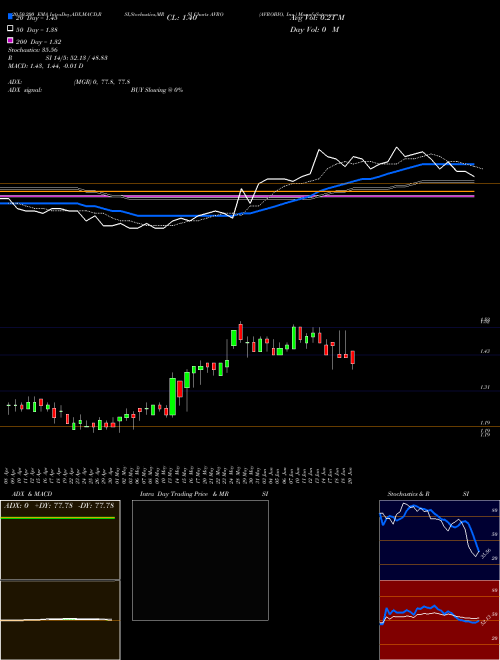Click the 'CL: 1.40' closing price label

pyautogui.click(x=182, y=18)
